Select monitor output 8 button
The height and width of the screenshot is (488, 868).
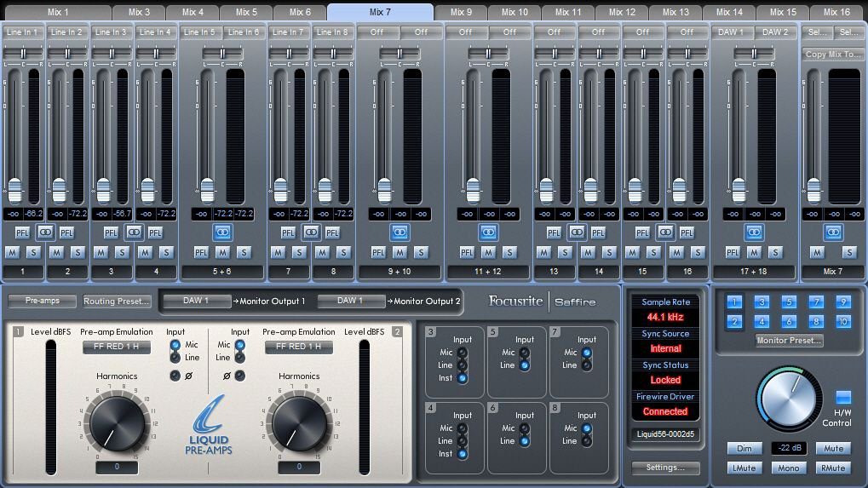tap(816, 321)
